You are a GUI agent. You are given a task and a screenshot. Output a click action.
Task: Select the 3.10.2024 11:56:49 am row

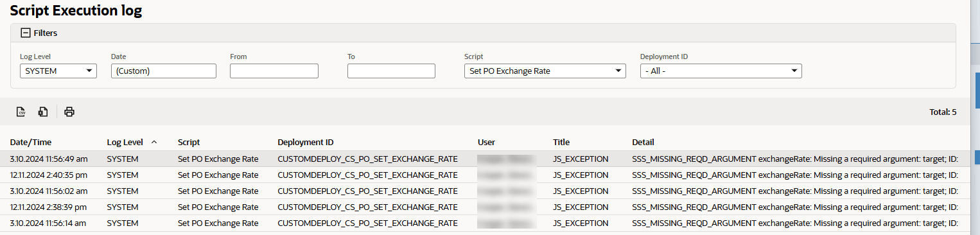(x=485, y=159)
